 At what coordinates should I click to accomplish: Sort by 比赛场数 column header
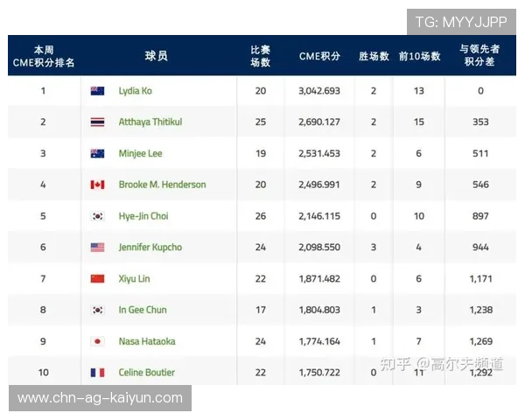(x=261, y=56)
